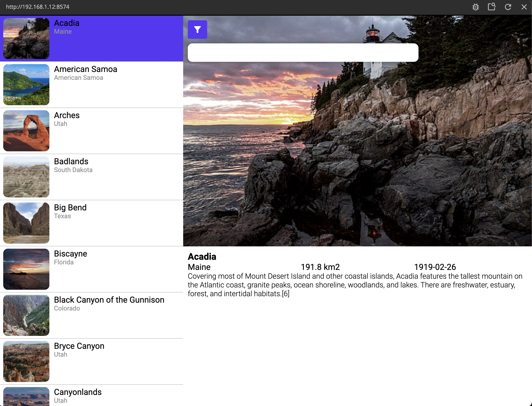This screenshot has width=532, height=406.
Task: Click the debug bug icon in title bar
Action: click(x=475, y=7)
